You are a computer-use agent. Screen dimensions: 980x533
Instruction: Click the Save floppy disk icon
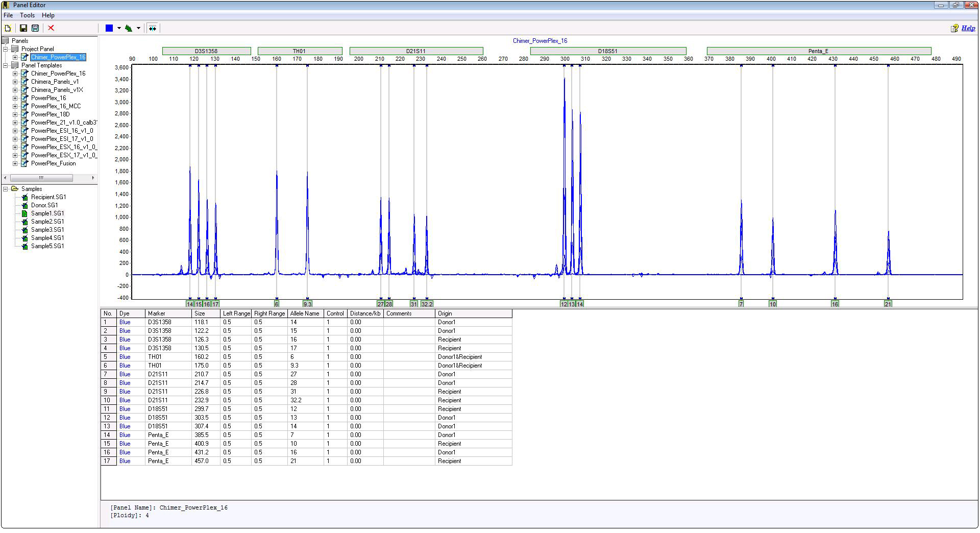[x=23, y=28]
